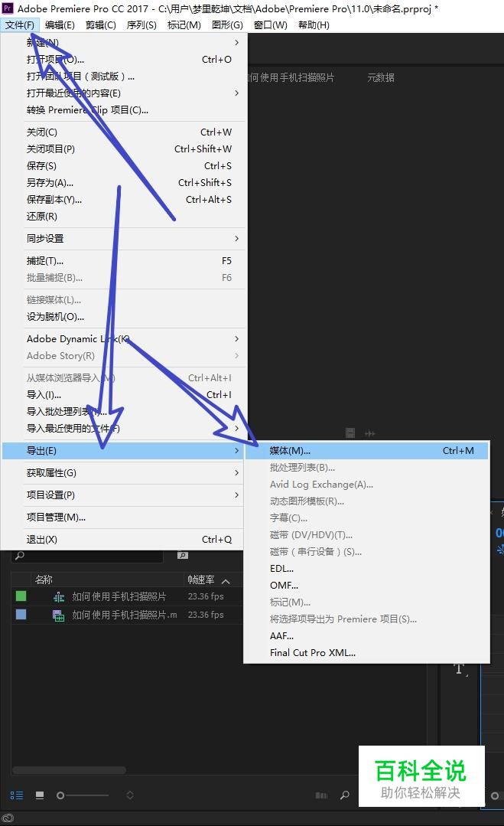Expand 打开最近使用的内容(E) submenu
The image size is (504, 826).
237,93
